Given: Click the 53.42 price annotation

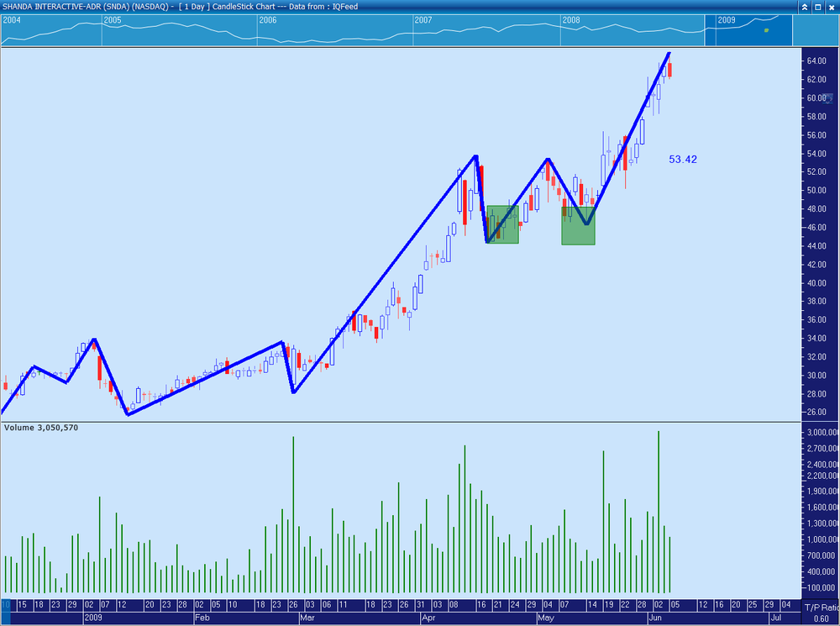Looking at the screenshot, I should click(x=683, y=159).
